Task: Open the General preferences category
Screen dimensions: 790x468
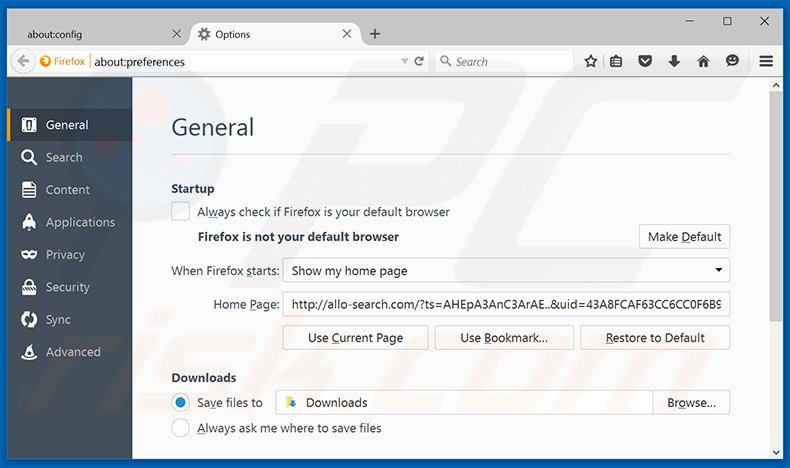Action: (x=70, y=125)
